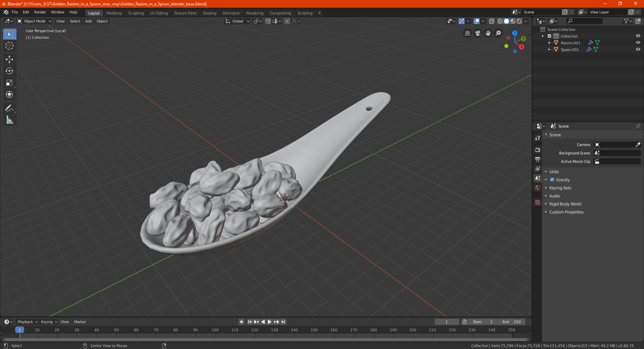Open the Keying dropdown in timeline
This screenshot has width=644, height=349.
(x=49, y=322)
